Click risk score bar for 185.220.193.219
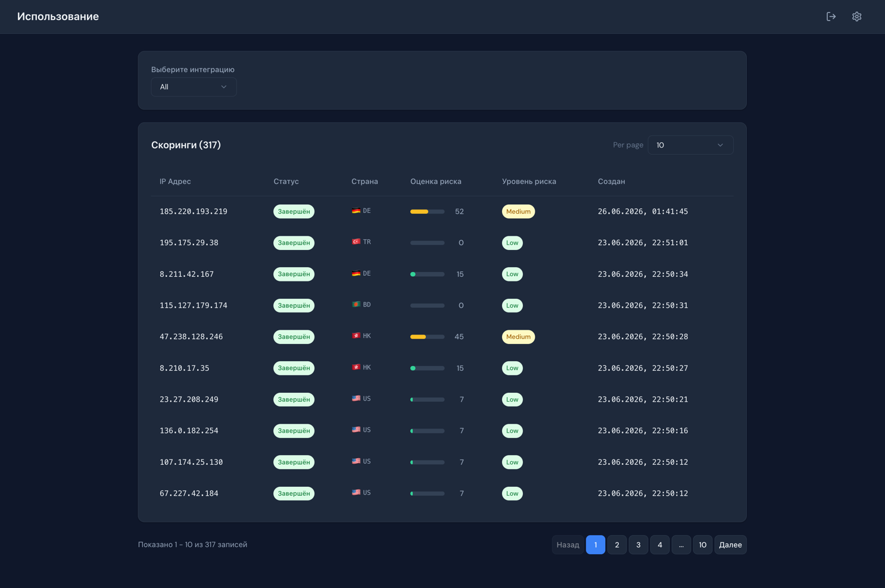This screenshot has height=588, width=885. pos(427,211)
